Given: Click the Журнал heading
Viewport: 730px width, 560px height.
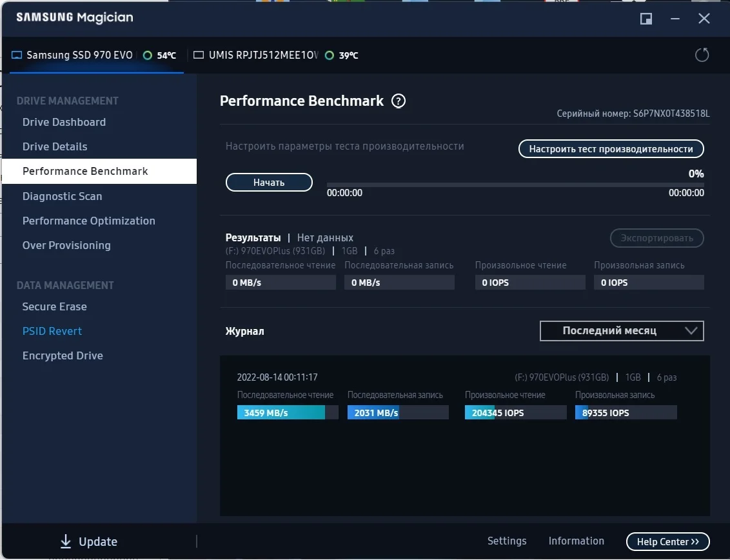Looking at the screenshot, I should point(245,331).
